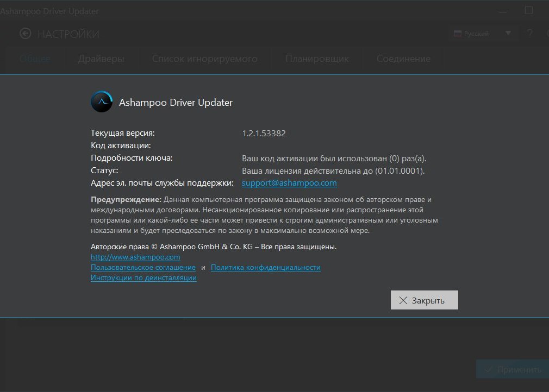Click the back arrow next to НАСТРОЙКИ
The image size is (549, 392).
(x=25, y=34)
